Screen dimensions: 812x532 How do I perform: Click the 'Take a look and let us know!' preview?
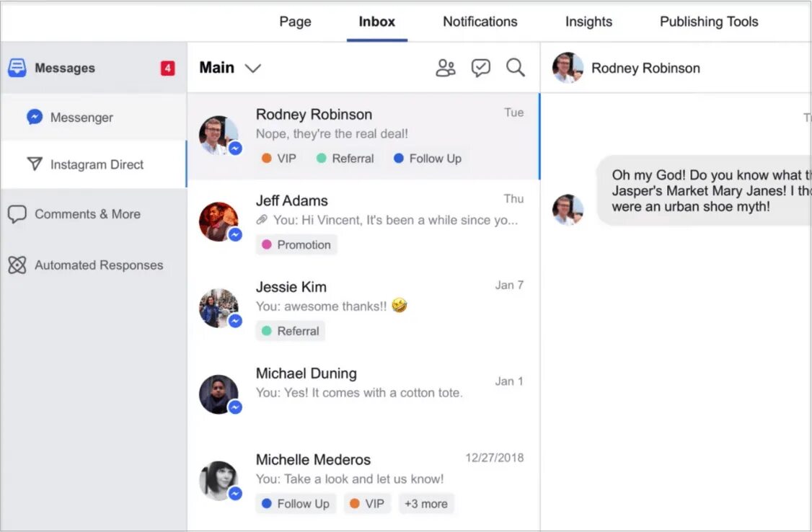[350, 479]
